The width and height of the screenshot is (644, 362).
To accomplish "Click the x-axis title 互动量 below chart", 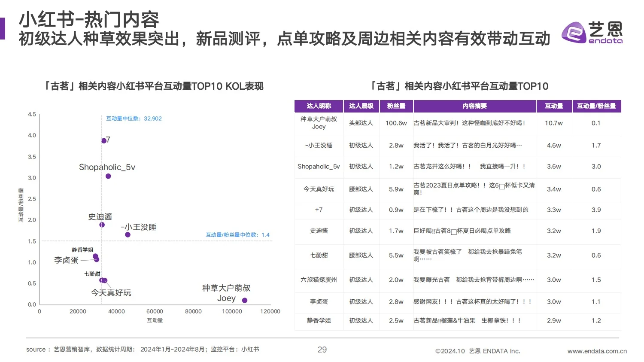I will tap(155, 320).
